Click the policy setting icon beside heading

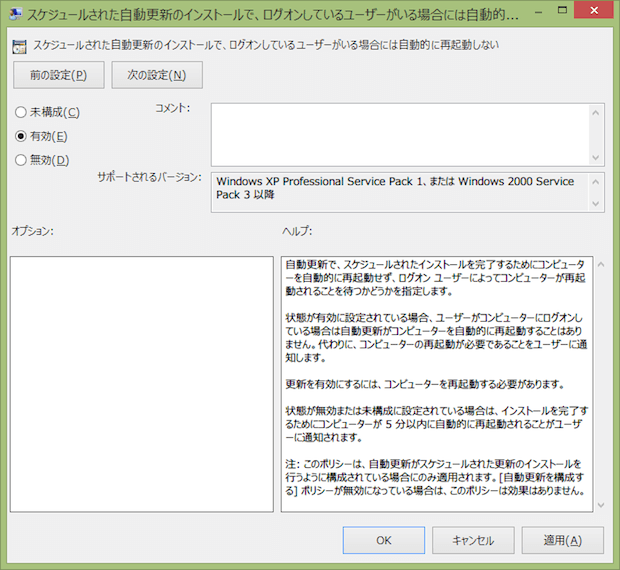[x=19, y=46]
